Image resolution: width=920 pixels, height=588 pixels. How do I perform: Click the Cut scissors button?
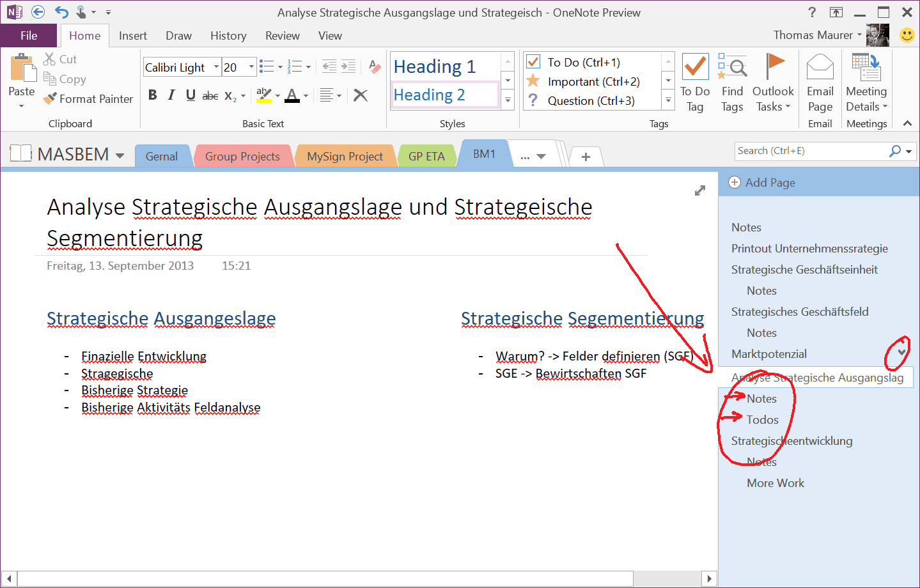[x=60, y=59]
